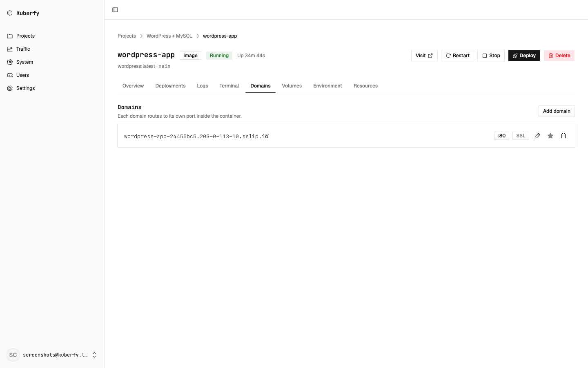
Task: Click the :80 port badge
Action: coord(501,136)
